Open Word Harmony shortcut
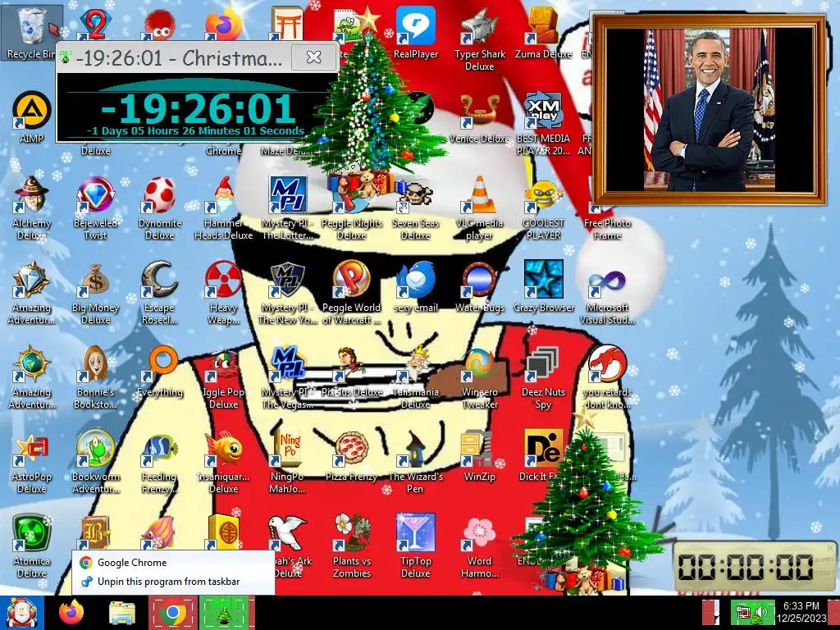The image size is (840, 630). click(479, 546)
